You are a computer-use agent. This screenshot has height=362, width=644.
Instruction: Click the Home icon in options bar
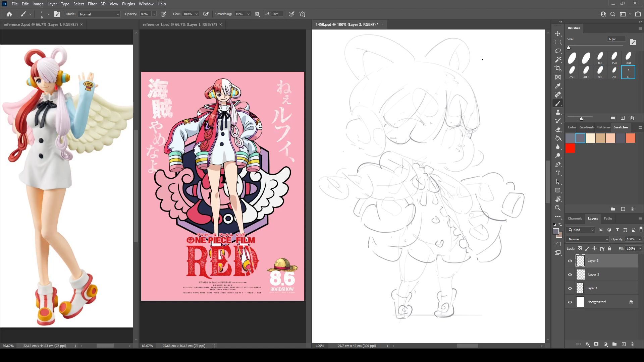point(9,14)
